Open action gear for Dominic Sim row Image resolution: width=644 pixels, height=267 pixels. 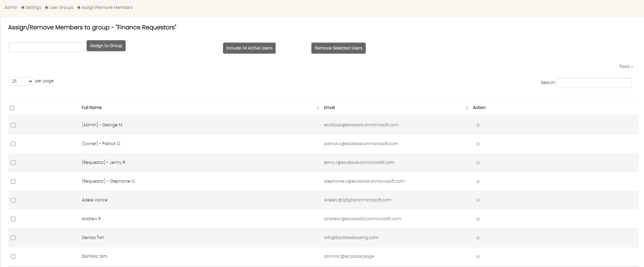tap(478, 257)
